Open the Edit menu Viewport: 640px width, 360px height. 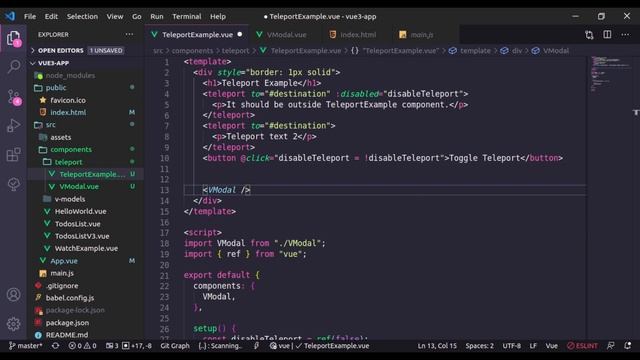pyautogui.click(x=51, y=16)
